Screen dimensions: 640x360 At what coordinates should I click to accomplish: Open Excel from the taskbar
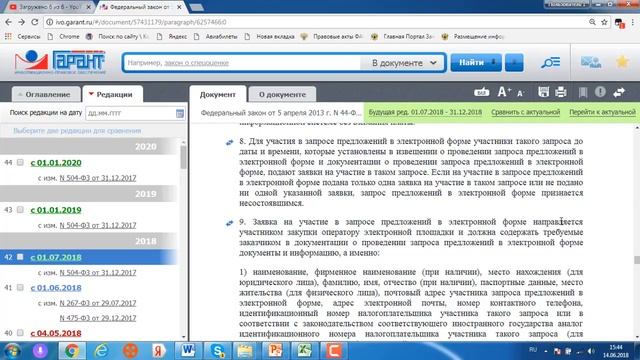pos(304,350)
